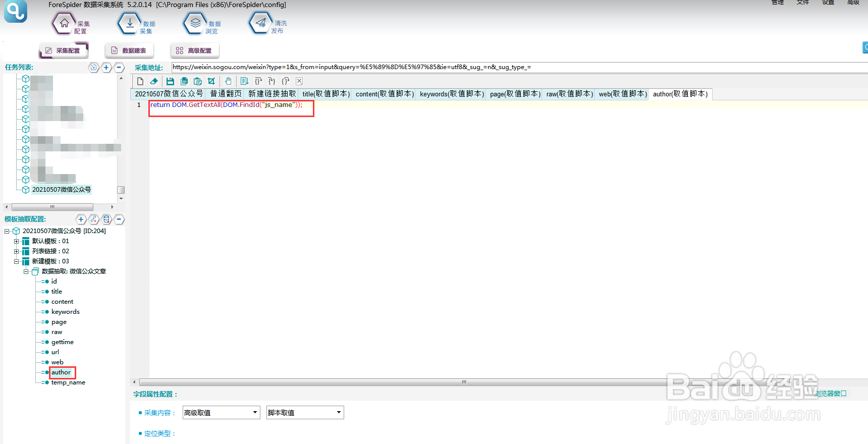Viewport: 868px width, 444px height.
Task: Select the gettime field in template tree
Action: (63, 342)
